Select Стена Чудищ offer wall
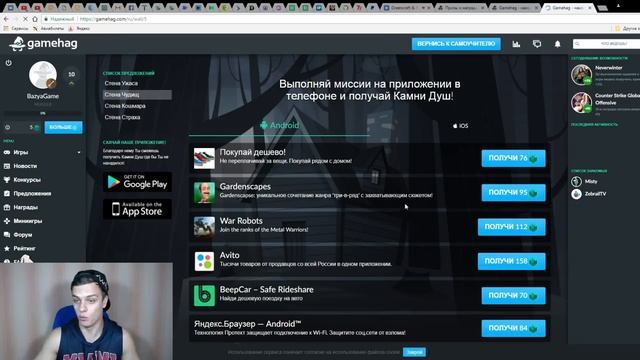640x360 pixels. click(x=137, y=95)
